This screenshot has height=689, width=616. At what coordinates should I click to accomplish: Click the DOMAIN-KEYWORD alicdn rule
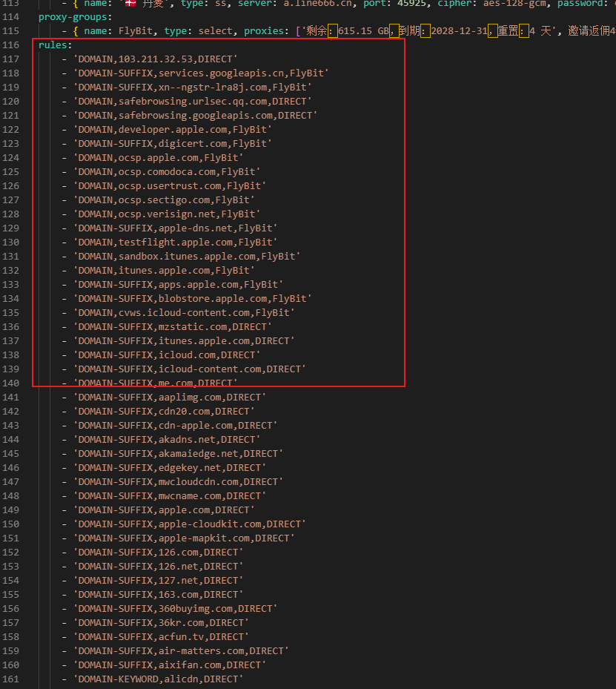pyautogui.click(x=157, y=679)
